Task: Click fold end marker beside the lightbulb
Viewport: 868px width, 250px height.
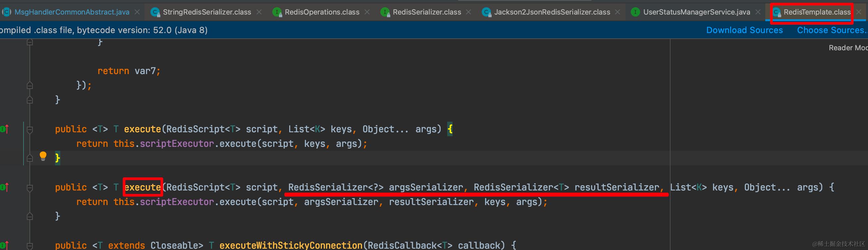Action: 30,158
